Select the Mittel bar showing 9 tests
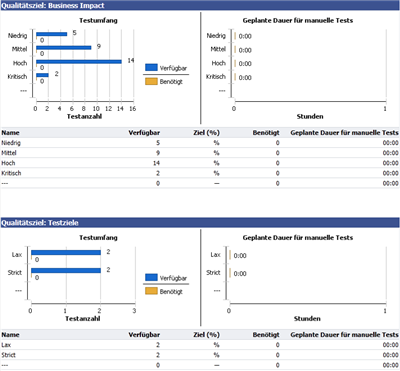Image resolution: width=400 pixels, height=371 pixels. (x=64, y=48)
